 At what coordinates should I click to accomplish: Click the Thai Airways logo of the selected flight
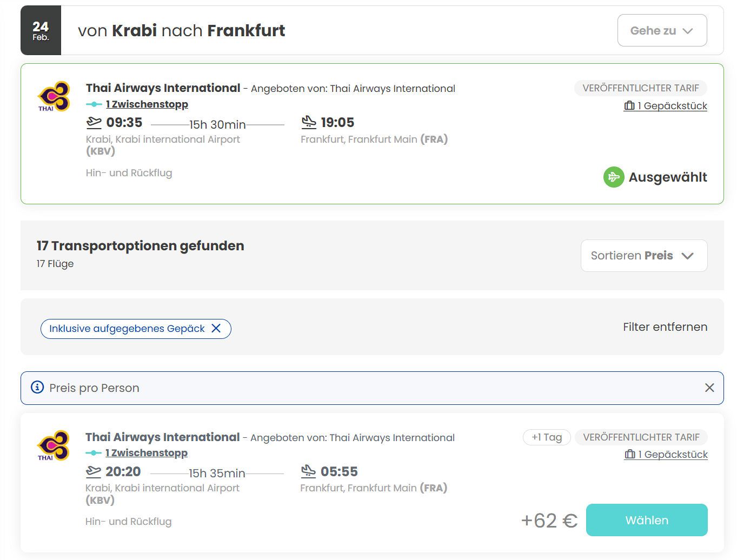(54, 96)
